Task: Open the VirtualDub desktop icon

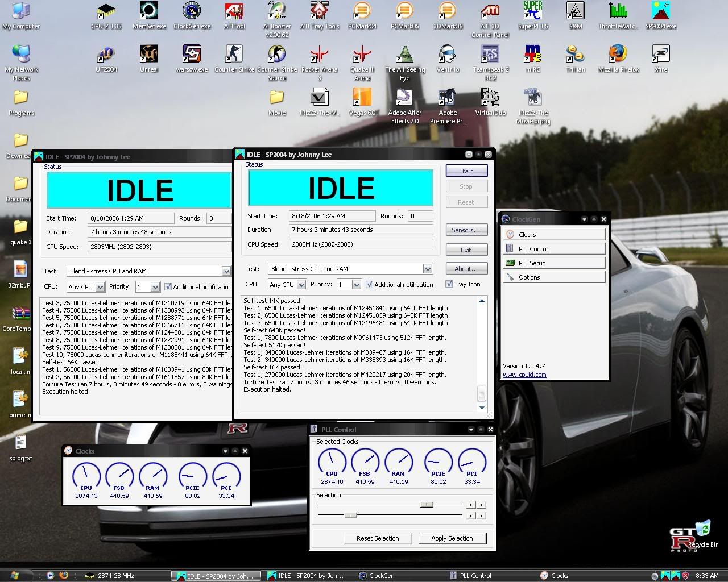Action: (x=490, y=102)
